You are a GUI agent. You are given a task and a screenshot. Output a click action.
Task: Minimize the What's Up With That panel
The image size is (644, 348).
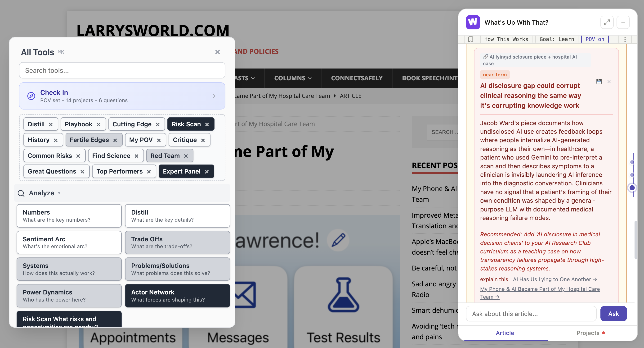click(623, 23)
